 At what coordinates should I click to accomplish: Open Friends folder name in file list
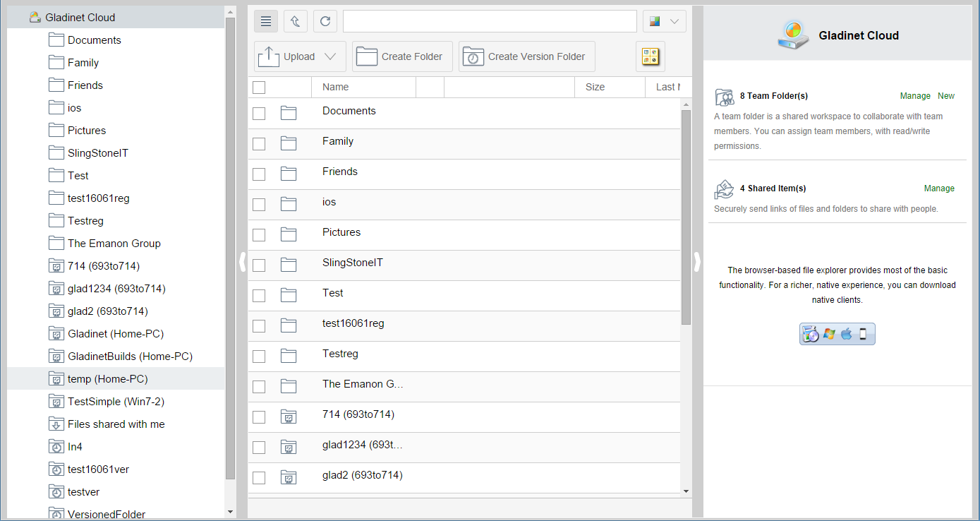click(340, 172)
